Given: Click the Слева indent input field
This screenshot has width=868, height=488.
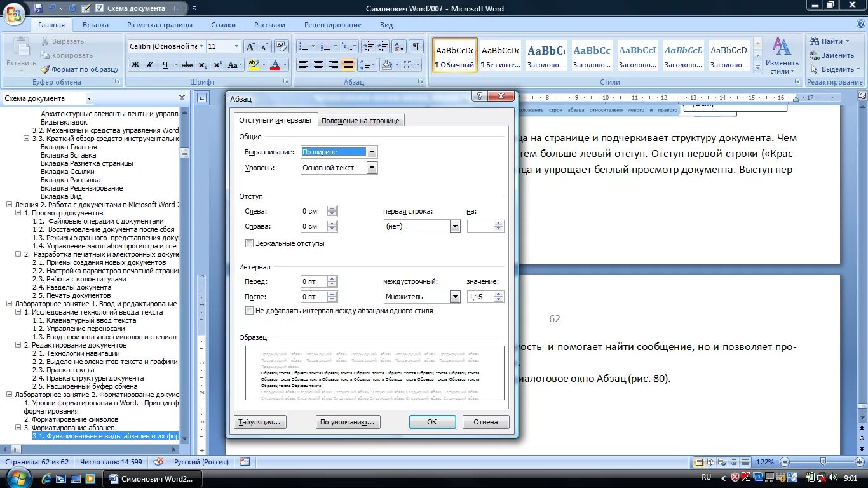Looking at the screenshot, I should [314, 211].
